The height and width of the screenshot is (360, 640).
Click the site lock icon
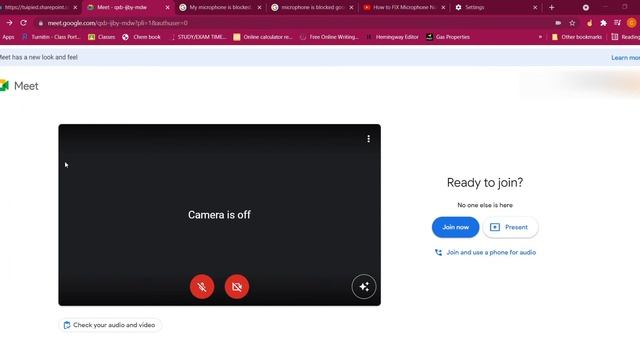coord(40,23)
